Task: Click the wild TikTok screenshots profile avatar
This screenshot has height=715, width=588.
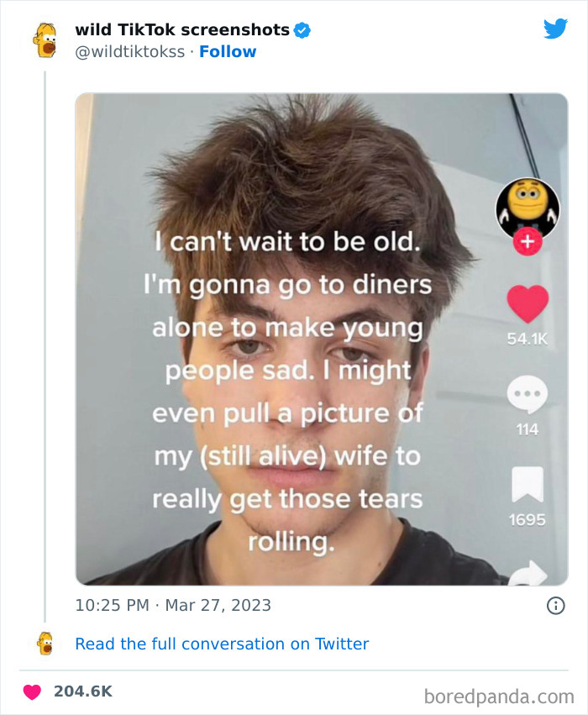Action: [x=45, y=39]
